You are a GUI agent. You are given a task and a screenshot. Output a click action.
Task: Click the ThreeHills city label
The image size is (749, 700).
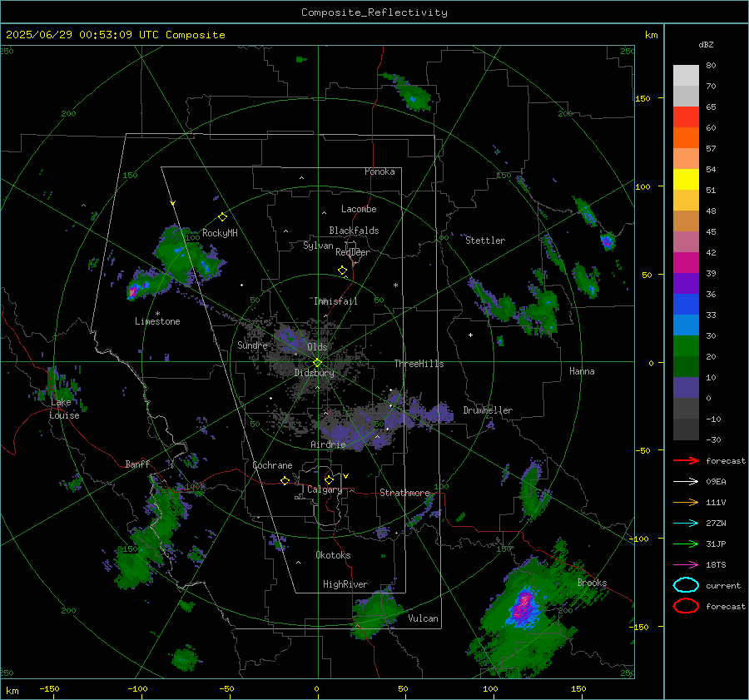[x=419, y=364]
